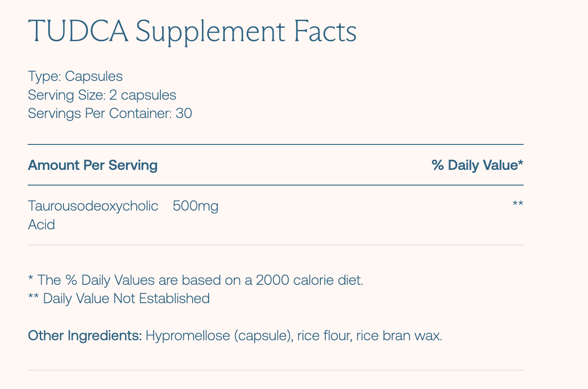Click the double asterisk in Daily Value column
The width and height of the screenshot is (588, 389).
pyautogui.click(x=518, y=204)
